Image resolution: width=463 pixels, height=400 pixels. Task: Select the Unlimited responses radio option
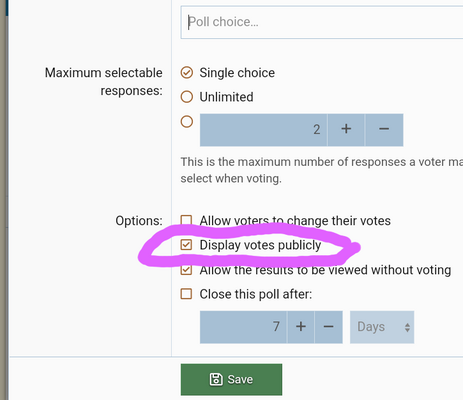[x=187, y=97]
